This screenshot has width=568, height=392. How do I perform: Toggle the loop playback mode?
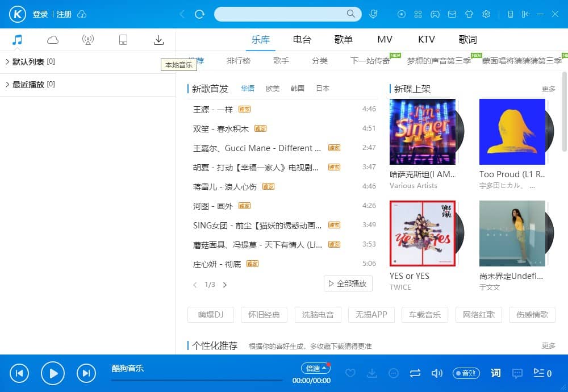pyautogui.click(x=415, y=373)
